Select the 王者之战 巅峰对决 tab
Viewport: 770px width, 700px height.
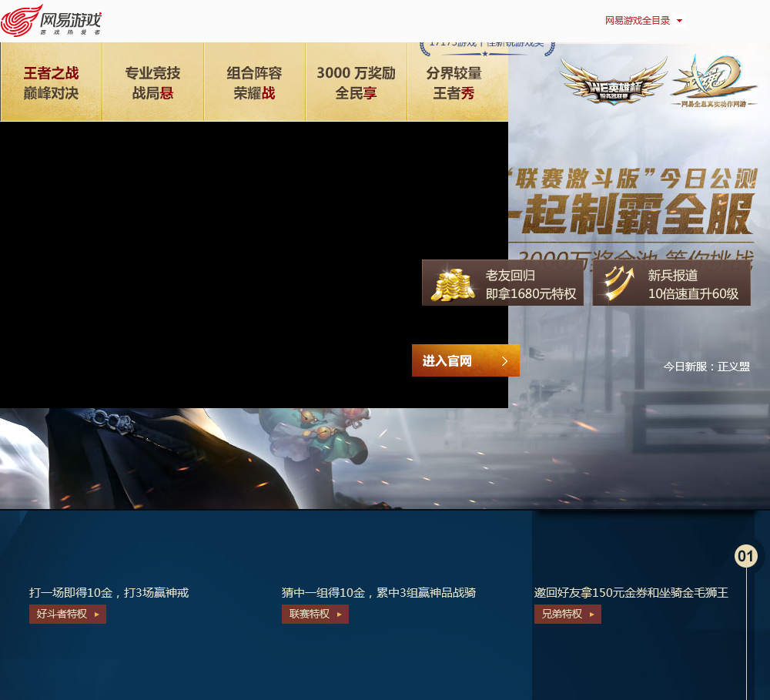click(x=51, y=82)
